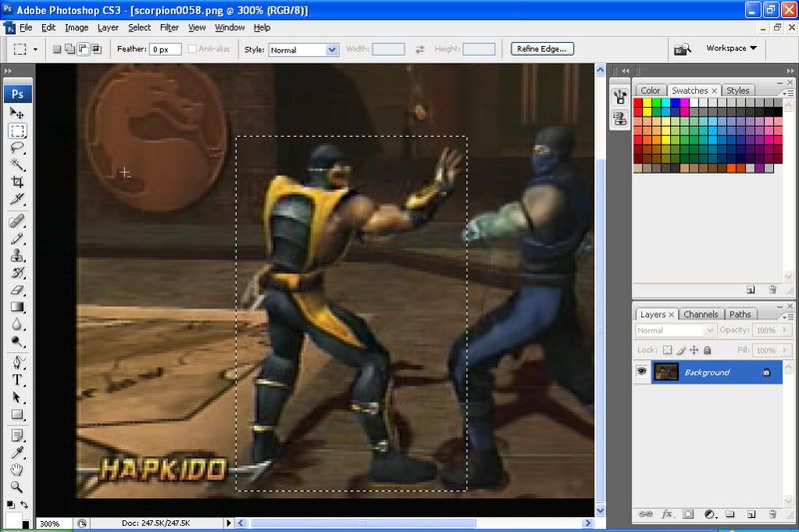799x532 pixels.
Task: Add a layer style using fx icon
Action: (666, 514)
